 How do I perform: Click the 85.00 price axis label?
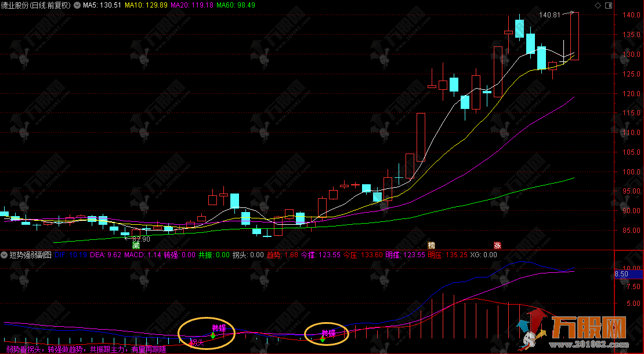point(631,231)
